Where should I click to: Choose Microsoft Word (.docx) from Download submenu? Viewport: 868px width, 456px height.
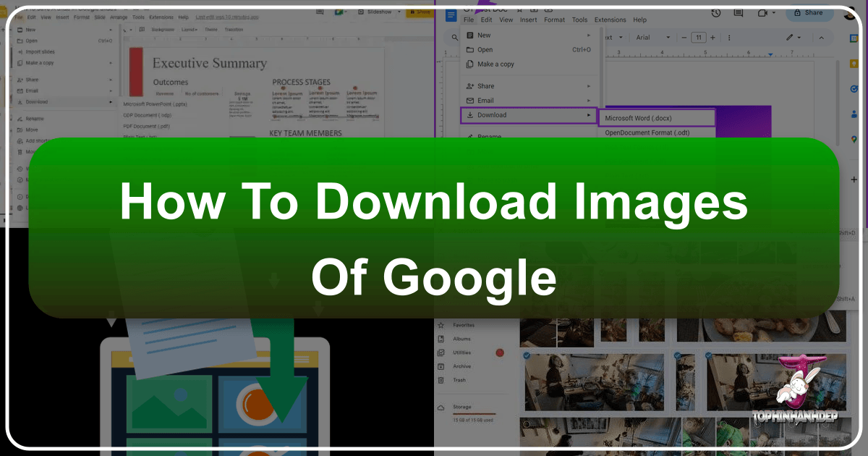coord(657,117)
